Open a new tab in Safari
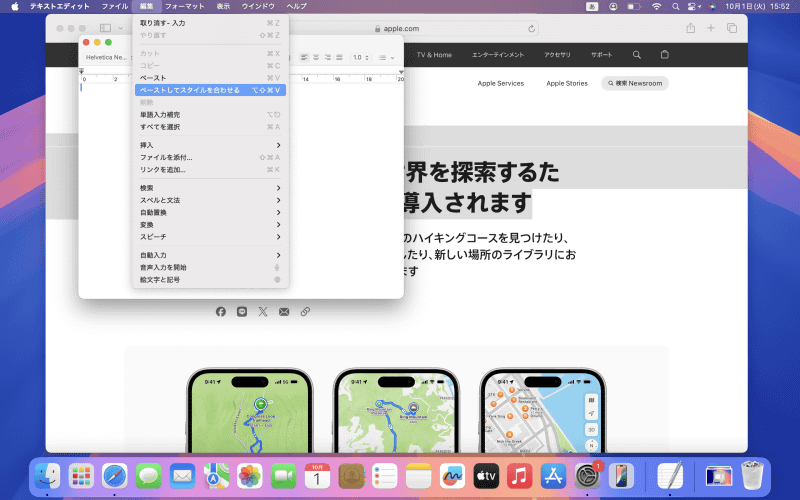 pos(711,28)
